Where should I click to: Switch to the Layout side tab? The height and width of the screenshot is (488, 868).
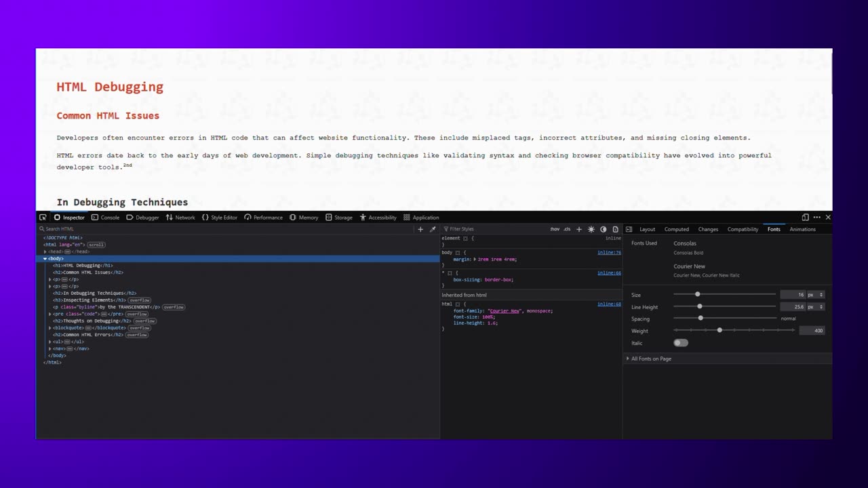pos(648,229)
